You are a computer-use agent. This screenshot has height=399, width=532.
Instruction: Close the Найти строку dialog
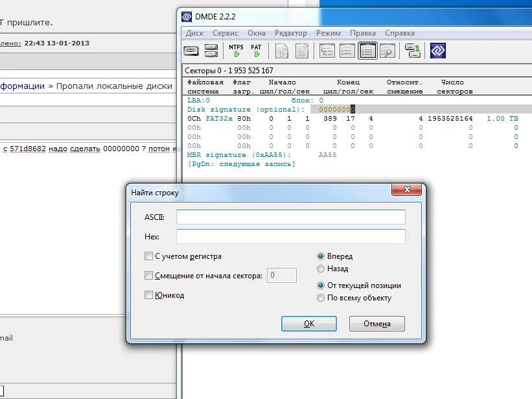(407, 189)
